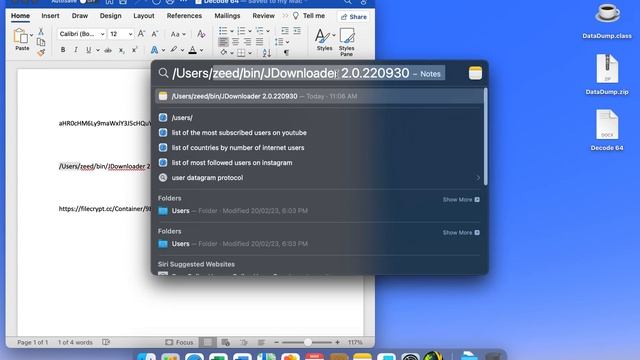The width and height of the screenshot is (640, 360).
Task: Click the Copy icon in the ribbon
Action: (x=41, y=42)
